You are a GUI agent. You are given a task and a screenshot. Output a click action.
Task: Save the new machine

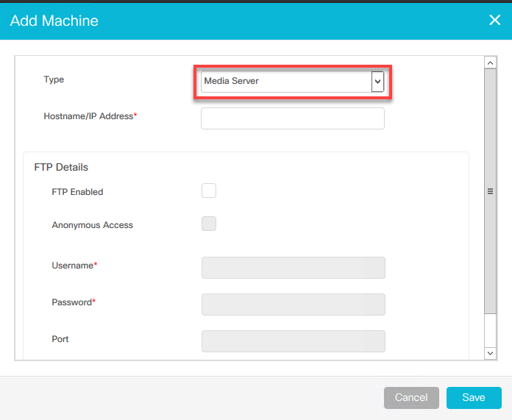474,397
